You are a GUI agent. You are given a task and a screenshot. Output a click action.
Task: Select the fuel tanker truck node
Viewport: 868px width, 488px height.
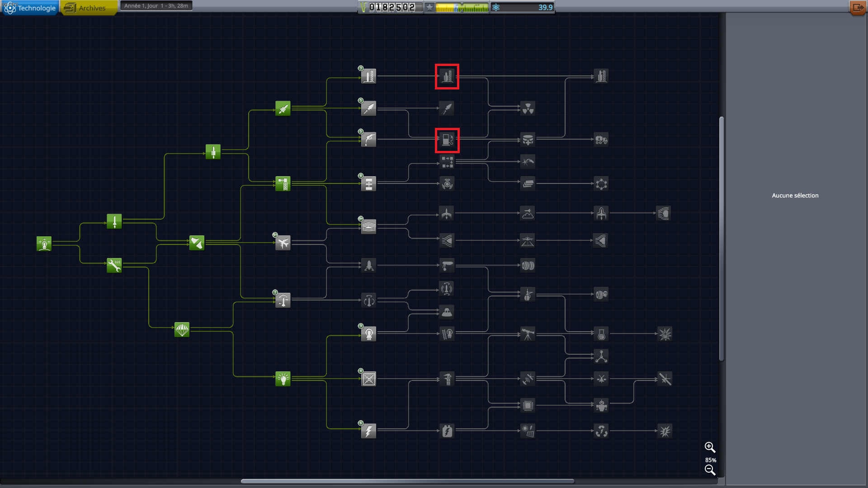point(601,140)
